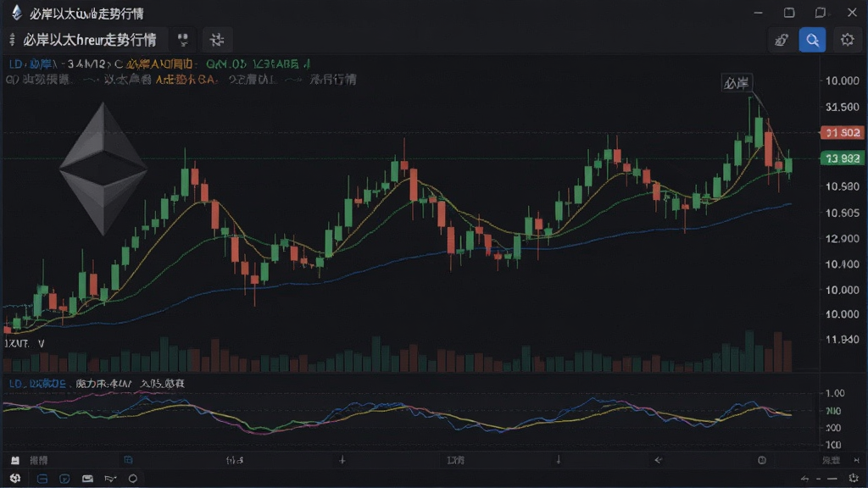Click the sparkle indicator icon in top toolbar

[217, 40]
